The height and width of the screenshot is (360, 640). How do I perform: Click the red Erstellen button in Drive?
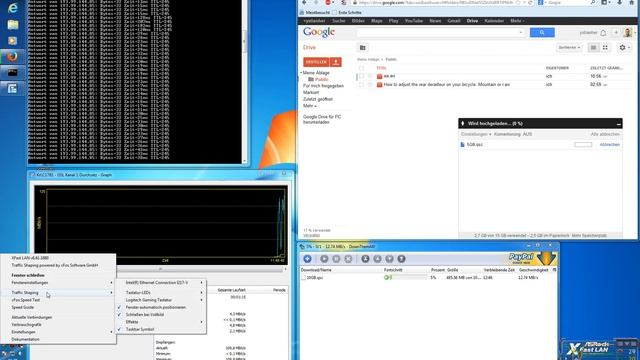pos(316,62)
